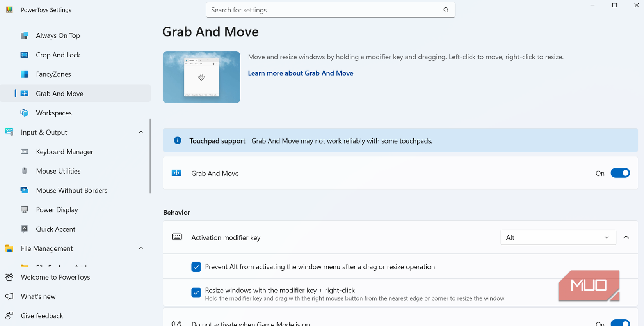The width and height of the screenshot is (644, 326).
Task: Click the Grab And Move sidebar icon
Action: tap(24, 94)
